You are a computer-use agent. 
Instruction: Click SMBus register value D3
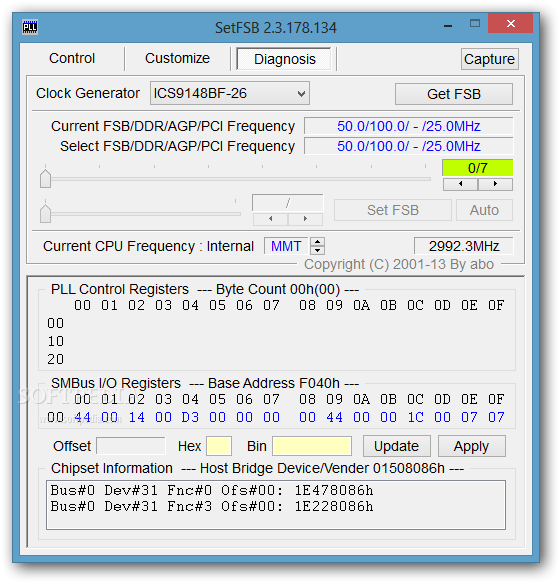tap(190, 417)
